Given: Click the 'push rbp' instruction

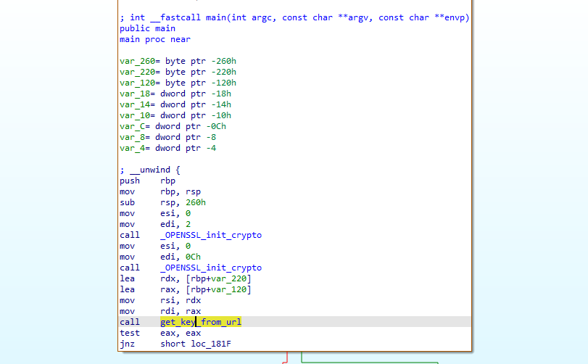Looking at the screenshot, I should click(147, 181).
